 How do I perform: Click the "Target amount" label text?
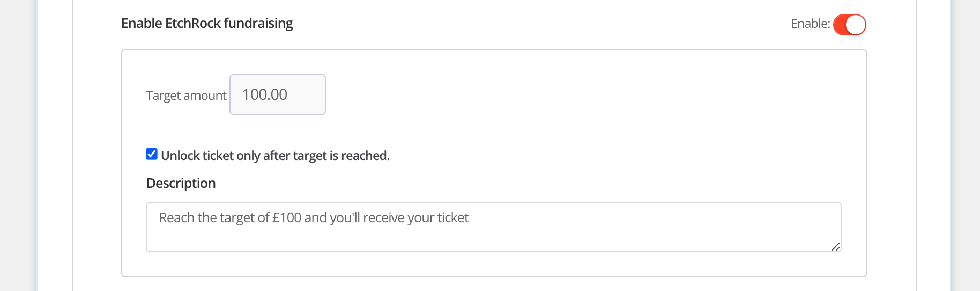[x=186, y=96]
